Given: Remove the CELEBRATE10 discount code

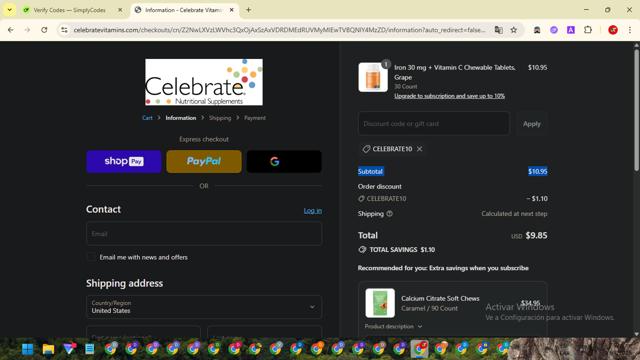Looking at the screenshot, I should coord(420,149).
